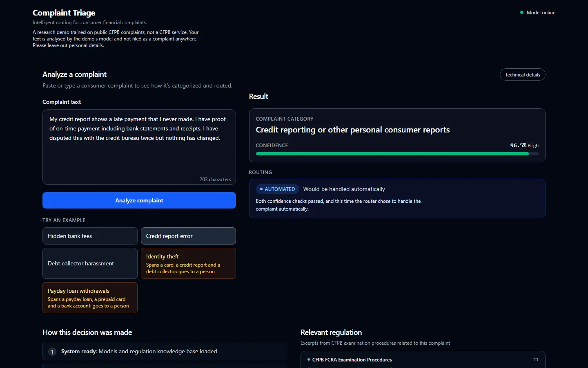
Task: Load the Hidden bank fees example
Action: (x=90, y=236)
